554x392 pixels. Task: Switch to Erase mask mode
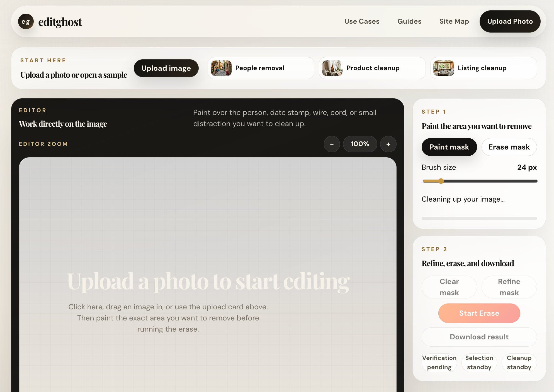click(509, 147)
